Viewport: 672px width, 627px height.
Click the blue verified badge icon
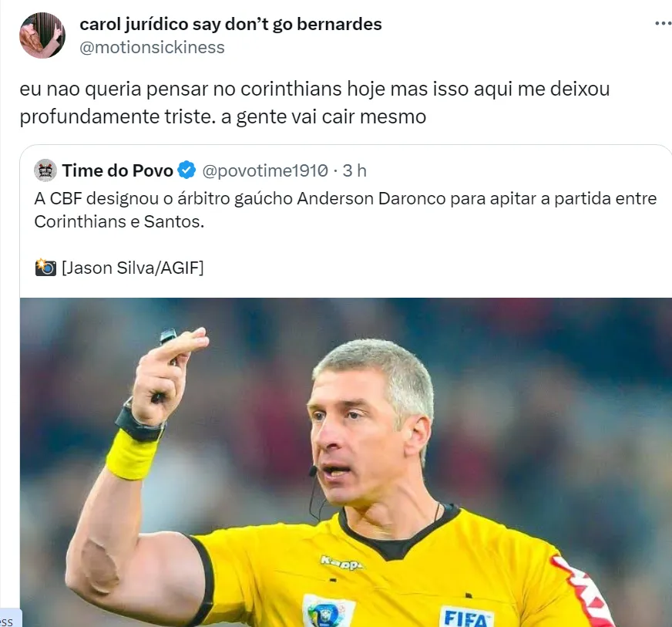tap(186, 170)
